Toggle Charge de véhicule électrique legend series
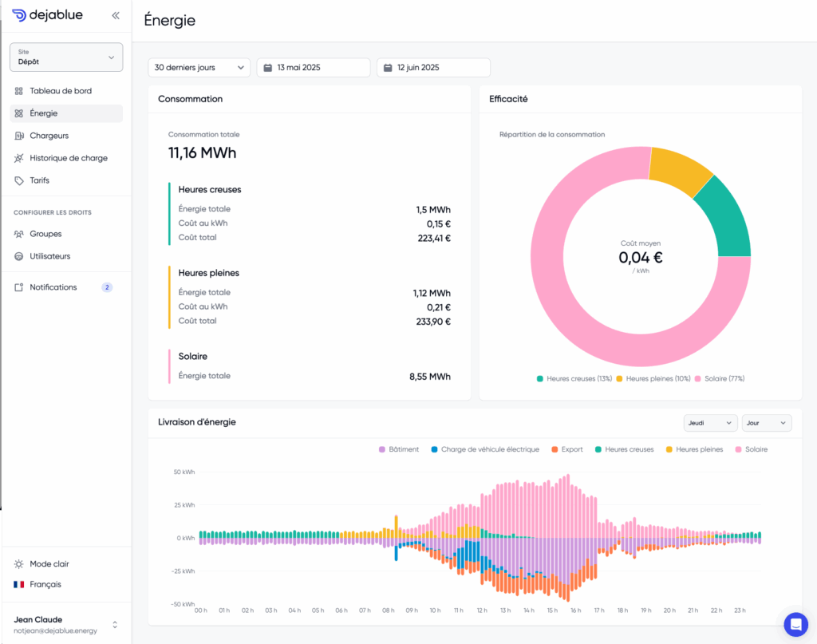Viewport: 817px width, 644px height. 485,449
